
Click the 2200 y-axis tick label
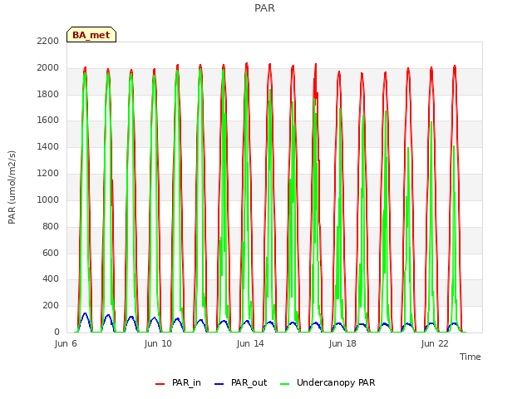click(x=48, y=41)
